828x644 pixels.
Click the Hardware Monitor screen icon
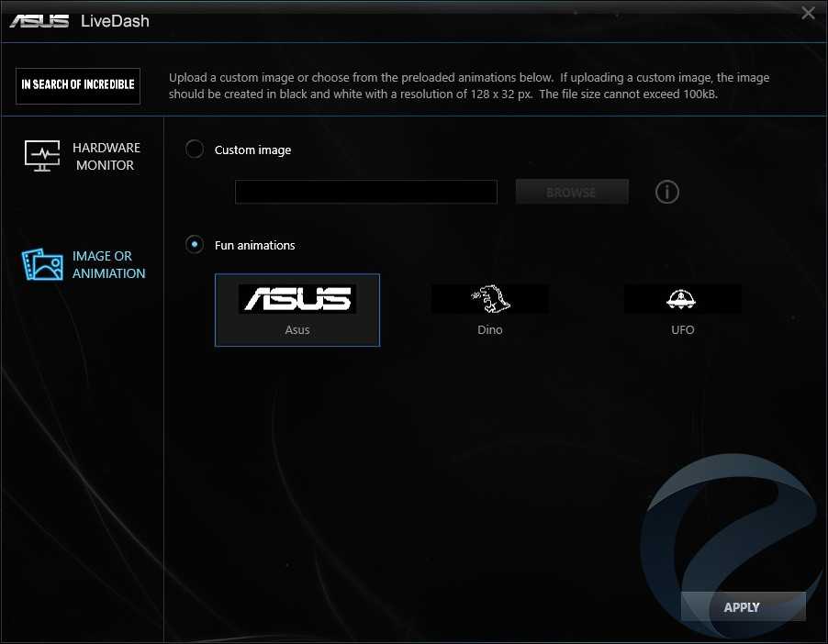pos(42,156)
